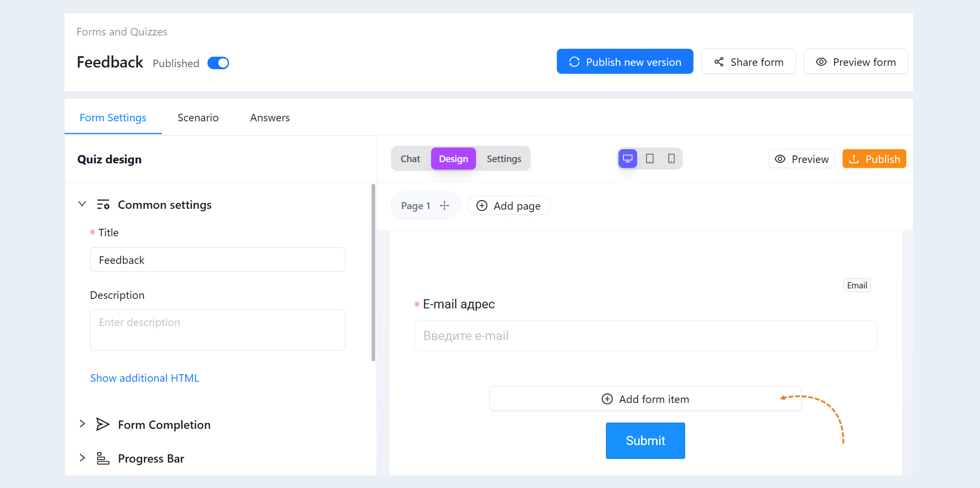Click the plus icon in Add page
The height and width of the screenshot is (488, 980).
482,205
